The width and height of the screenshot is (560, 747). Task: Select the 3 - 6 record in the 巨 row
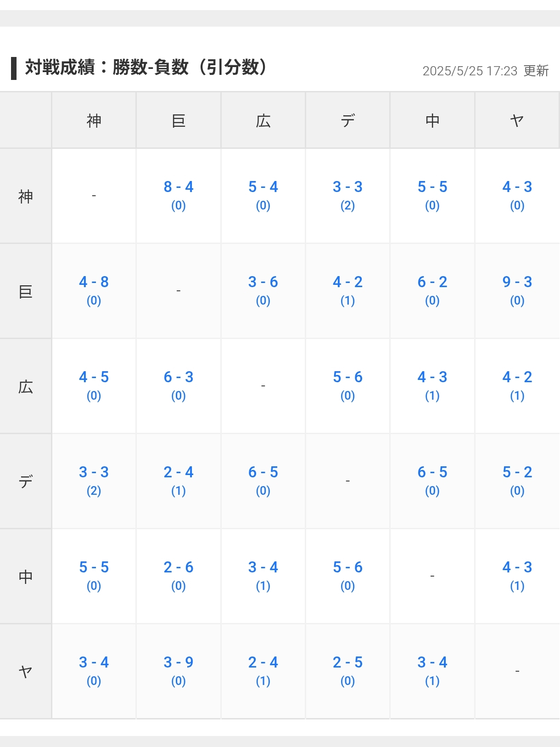coord(263,282)
